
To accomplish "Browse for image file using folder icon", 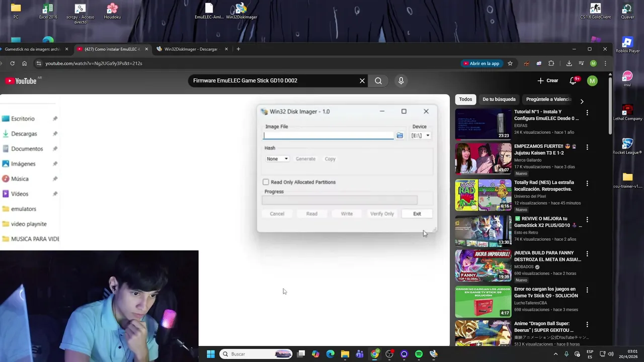I will (399, 135).
